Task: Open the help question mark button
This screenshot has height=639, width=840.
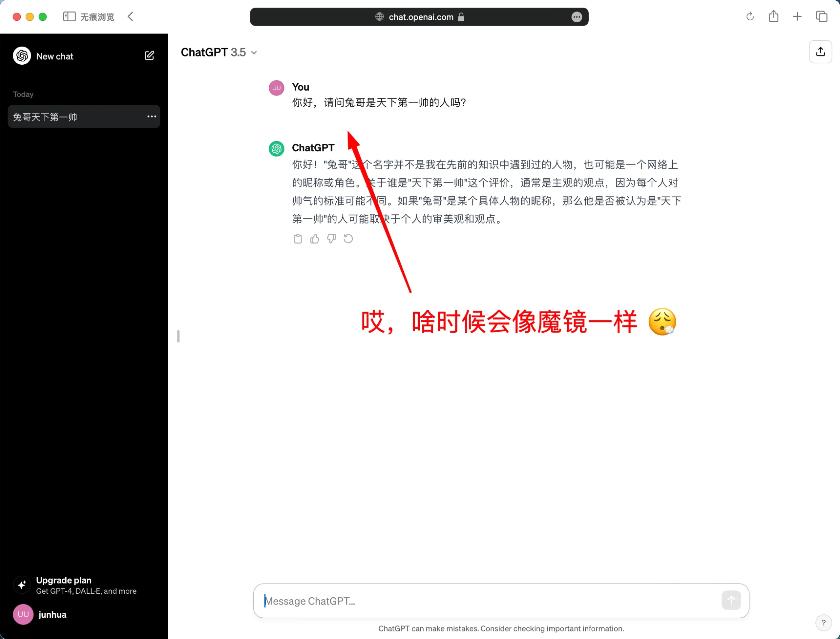Action: point(823,623)
